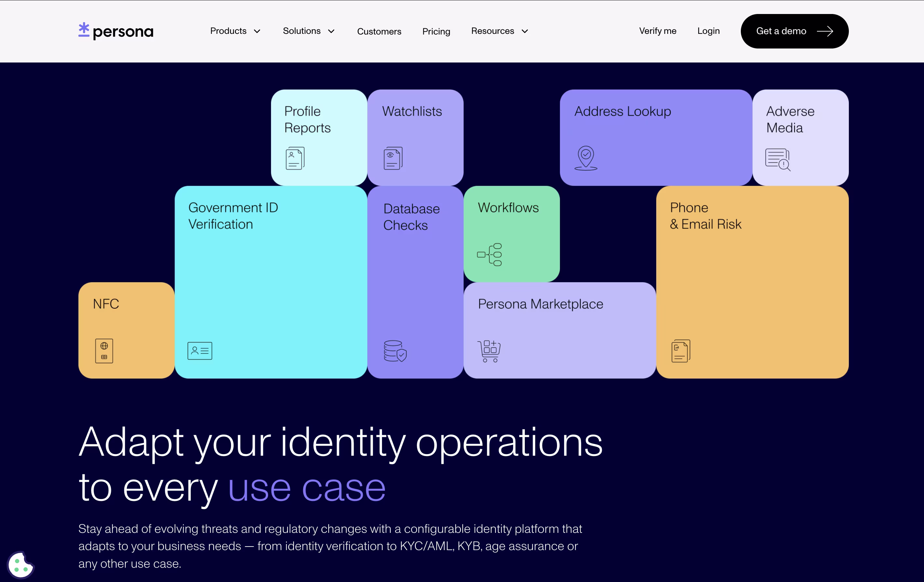The image size is (924, 582).
Task: Expand the Resources dropdown chevron
Action: click(x=524, y=32)
